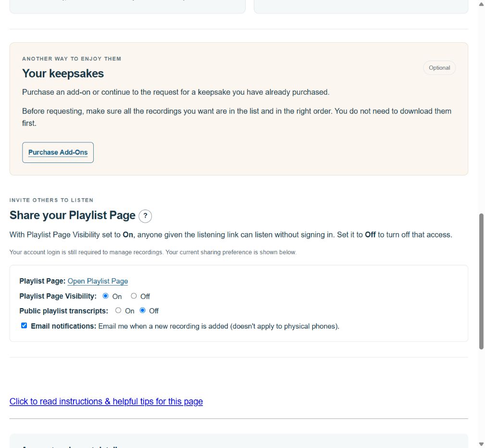
Task: Open the Share your Playlist Page help icon
Action: [x=145, y=216]
